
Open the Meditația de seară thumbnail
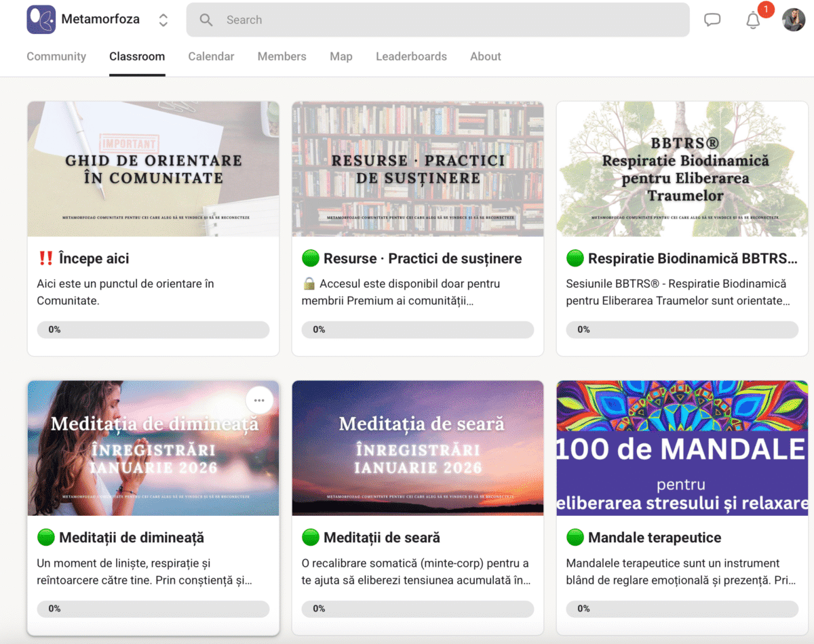[x=417, y=447]
